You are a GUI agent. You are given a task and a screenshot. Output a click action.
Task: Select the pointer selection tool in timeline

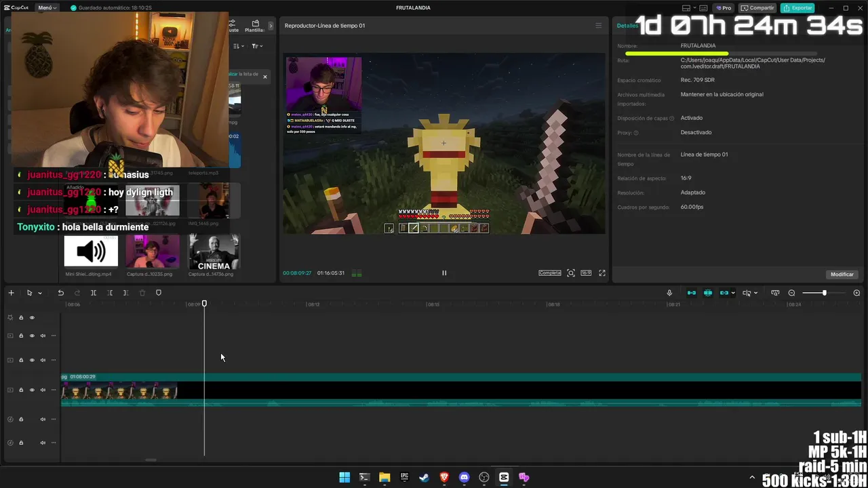(29, 293)
